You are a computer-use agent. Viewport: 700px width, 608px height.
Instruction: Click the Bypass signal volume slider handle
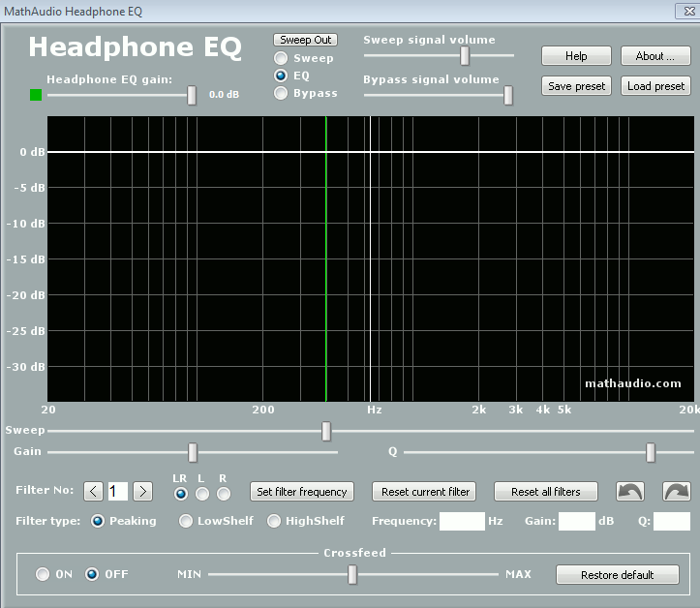508,95
